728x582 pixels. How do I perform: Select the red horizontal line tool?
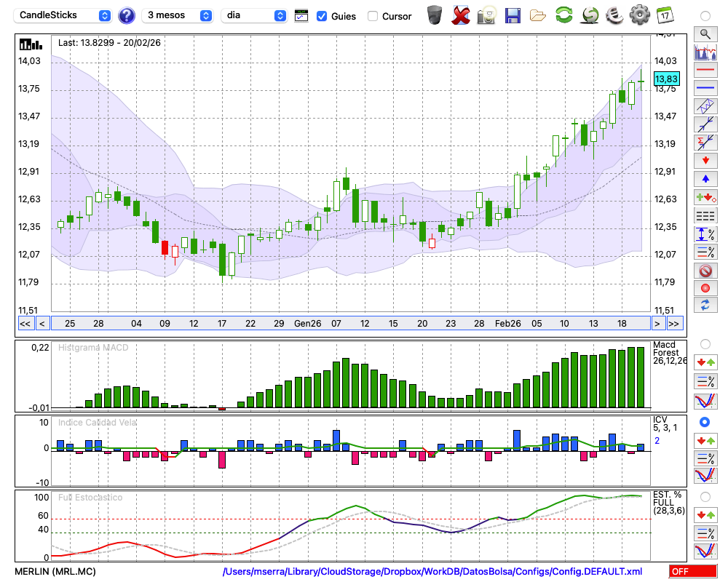coord(705,71)
